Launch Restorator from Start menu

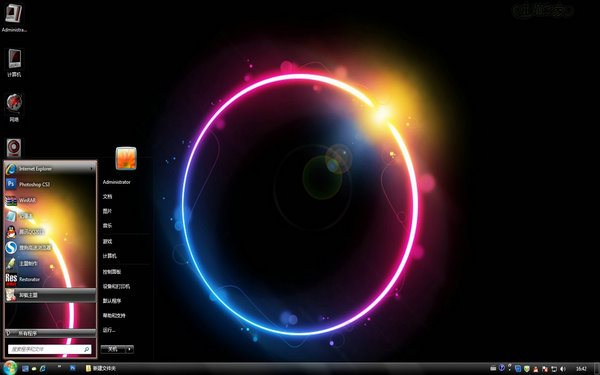click(50, 279)
